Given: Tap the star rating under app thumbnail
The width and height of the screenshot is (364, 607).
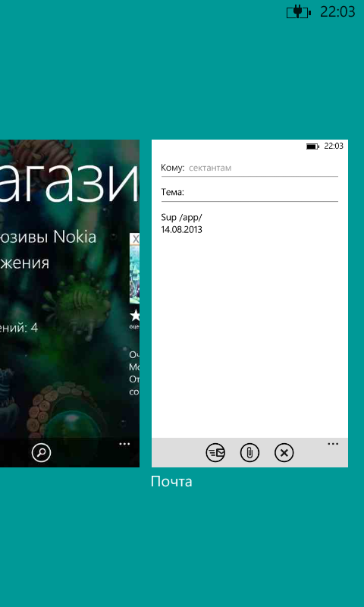Looking at the screenshot, I should [x=135, y=316].
